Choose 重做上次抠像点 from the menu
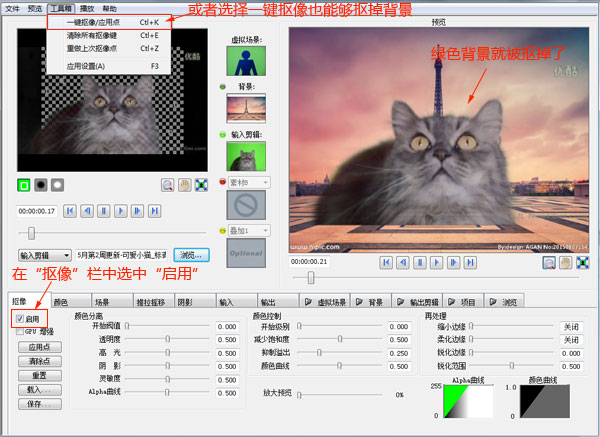 coord(109,49)
